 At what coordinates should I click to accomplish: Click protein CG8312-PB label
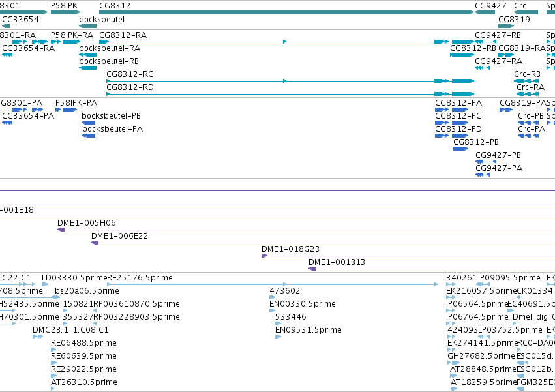pos(476,142)
